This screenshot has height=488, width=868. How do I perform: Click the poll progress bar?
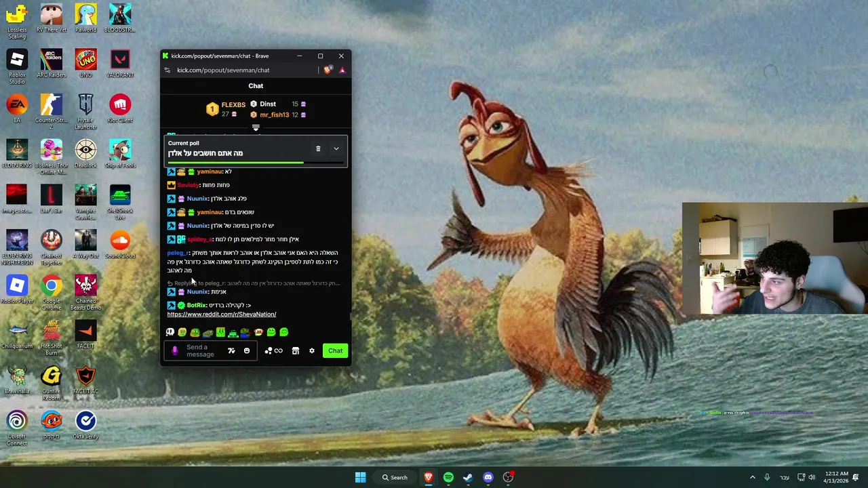256,163
